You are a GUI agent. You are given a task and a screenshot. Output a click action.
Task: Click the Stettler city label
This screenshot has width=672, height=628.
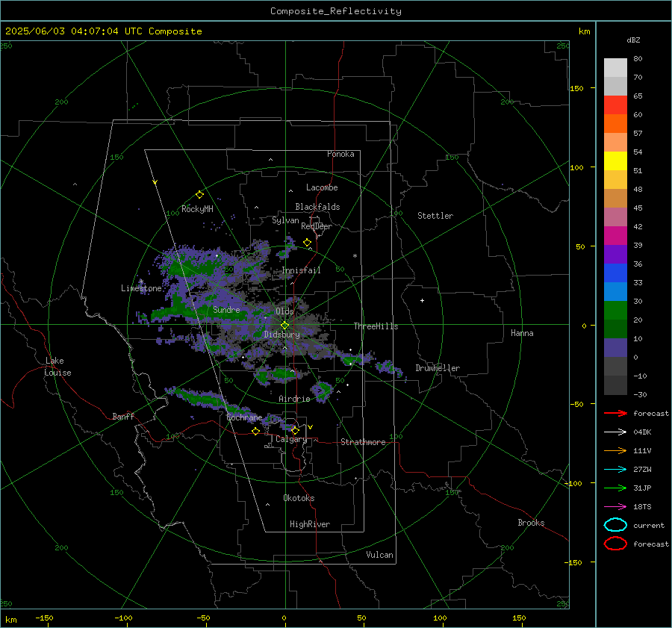[435, 216]
